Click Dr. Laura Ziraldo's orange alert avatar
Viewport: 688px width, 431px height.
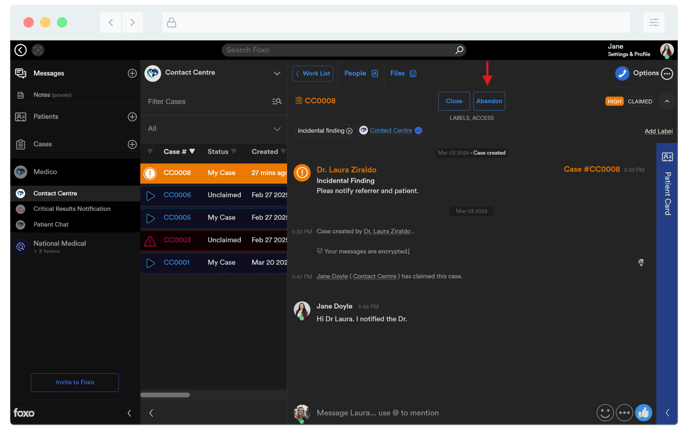[302, 173]
